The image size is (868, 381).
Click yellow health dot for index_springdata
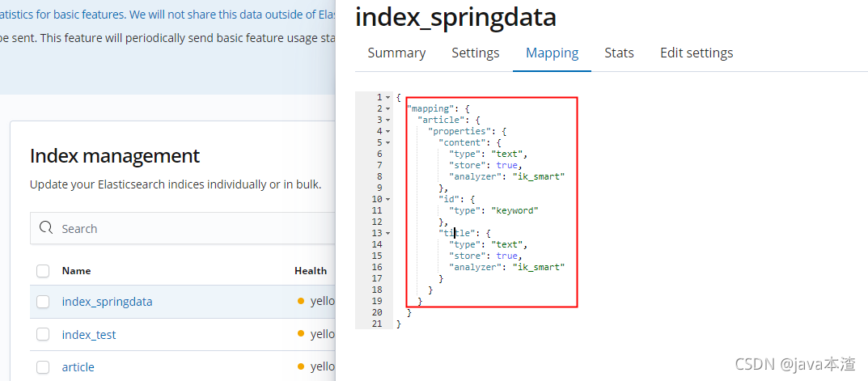(301, 301)
